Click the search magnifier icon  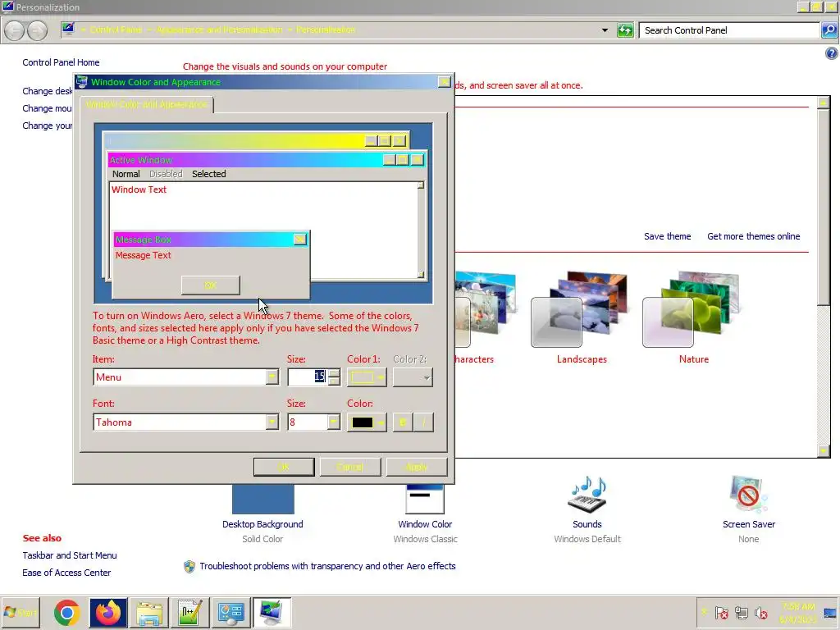[829, 30]
